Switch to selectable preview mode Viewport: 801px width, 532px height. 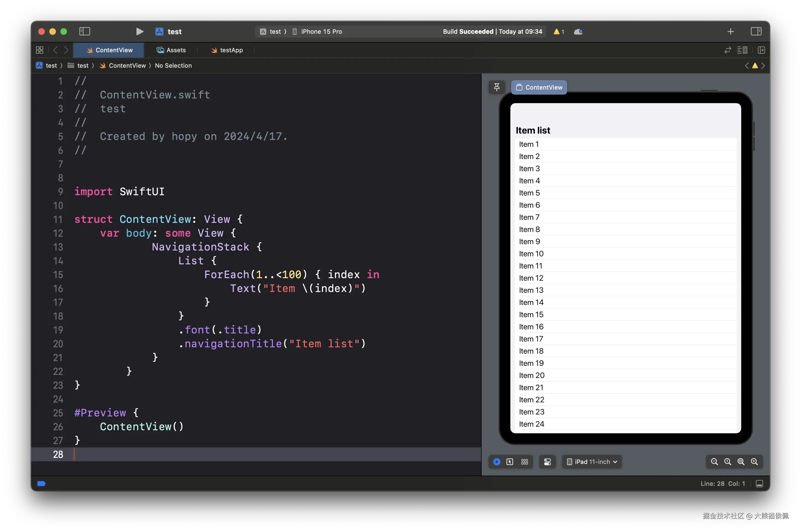[510, 462]
